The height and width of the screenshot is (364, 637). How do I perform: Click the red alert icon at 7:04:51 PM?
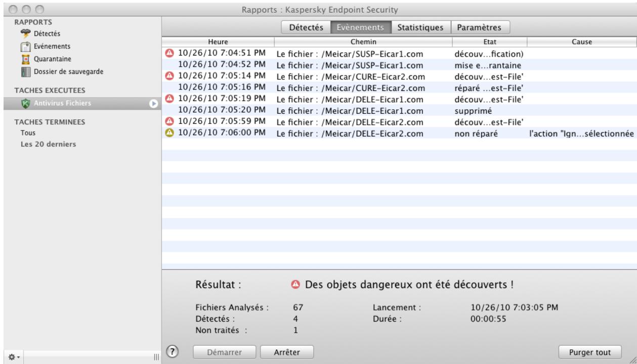point(169,52)
